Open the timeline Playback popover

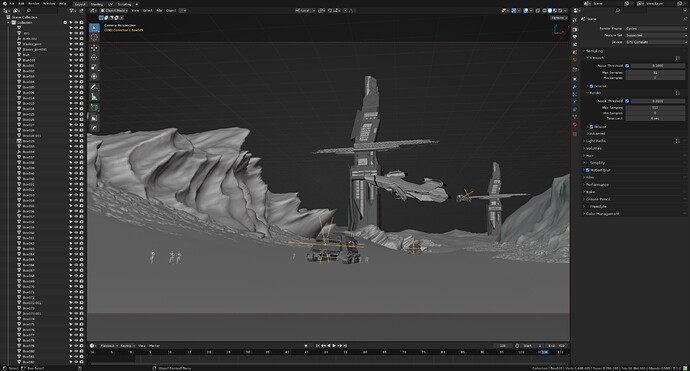(108, 346)
